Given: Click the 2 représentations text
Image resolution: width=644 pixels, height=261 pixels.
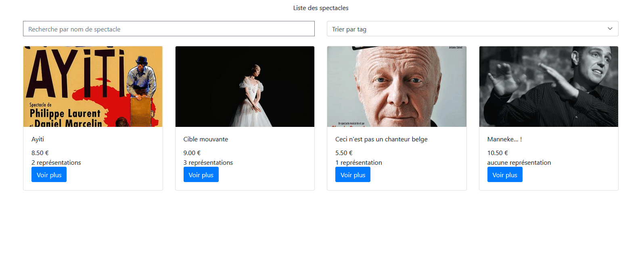Looking at the screenshot, I should coord(56,163).
